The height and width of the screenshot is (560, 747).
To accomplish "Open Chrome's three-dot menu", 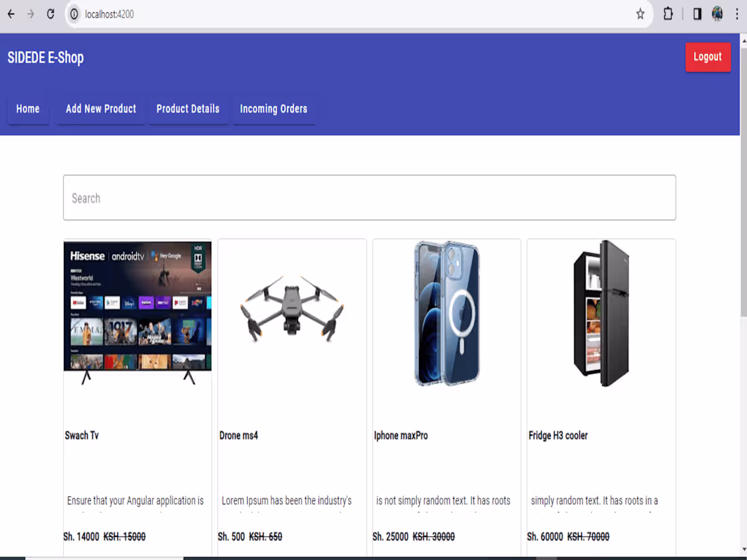I will pyautogui.click(x=737, y=14).
